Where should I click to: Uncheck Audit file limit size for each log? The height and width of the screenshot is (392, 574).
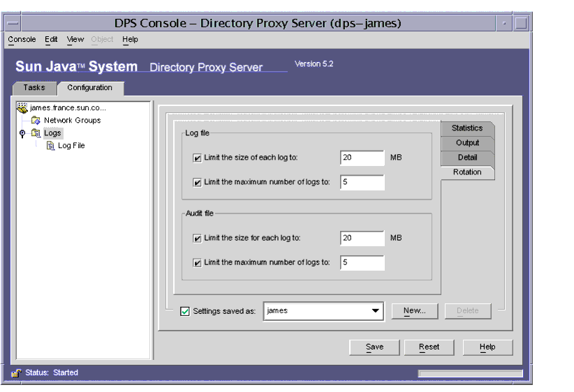pyautogui.click(x=197, y=239)
